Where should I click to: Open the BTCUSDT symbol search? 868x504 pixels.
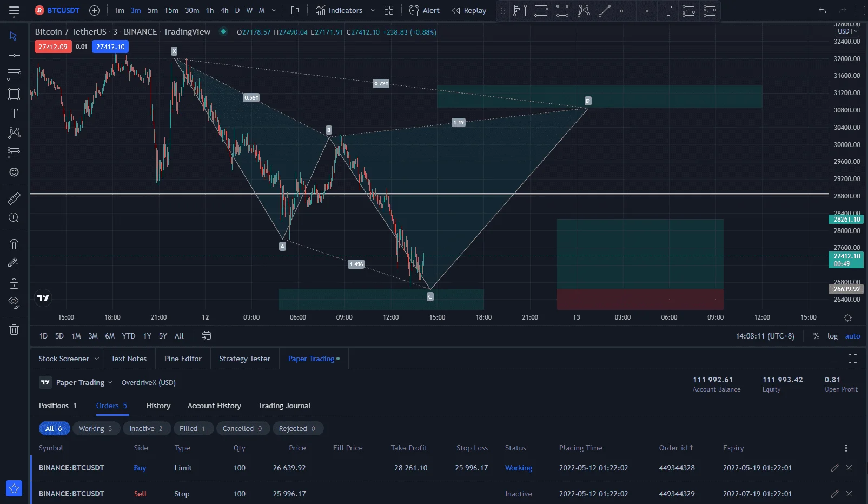[x=57, y=10]
